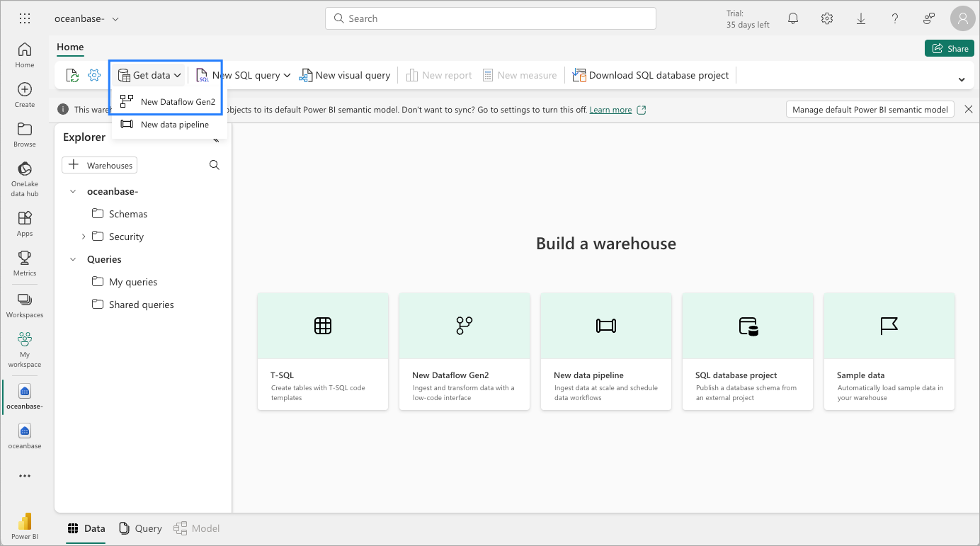Screen dimensions: 980x546
Task: Switch to the Query tab
Action: pos(140,528)
